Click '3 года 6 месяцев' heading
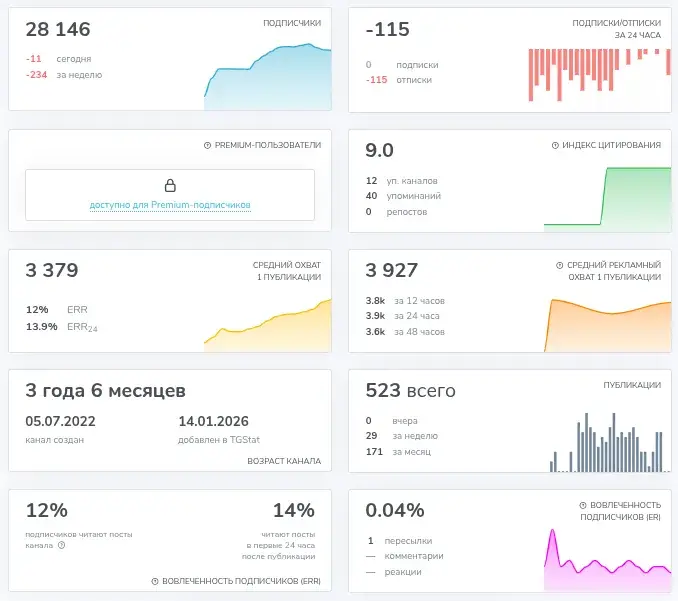Screen dimensions: 678x601 click(106, 390)
